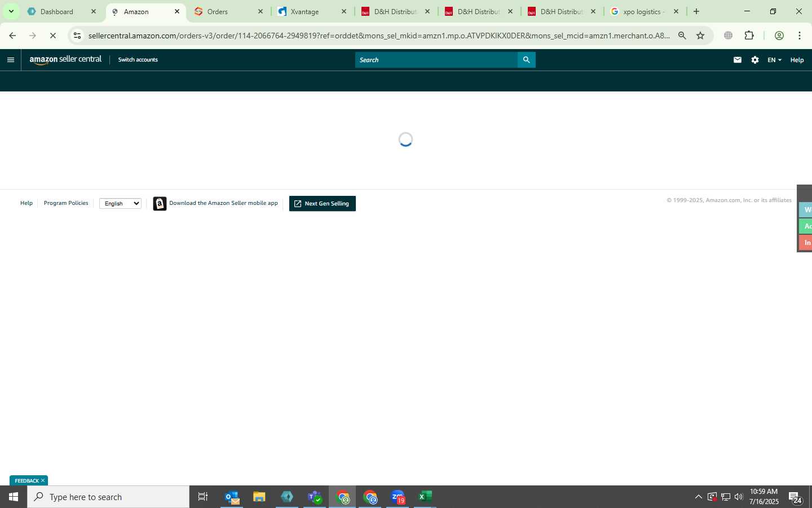The height and width of the screenshot is (508, 812).
Task: Open File Explorer from the taskbar
Action: (259, 497)
